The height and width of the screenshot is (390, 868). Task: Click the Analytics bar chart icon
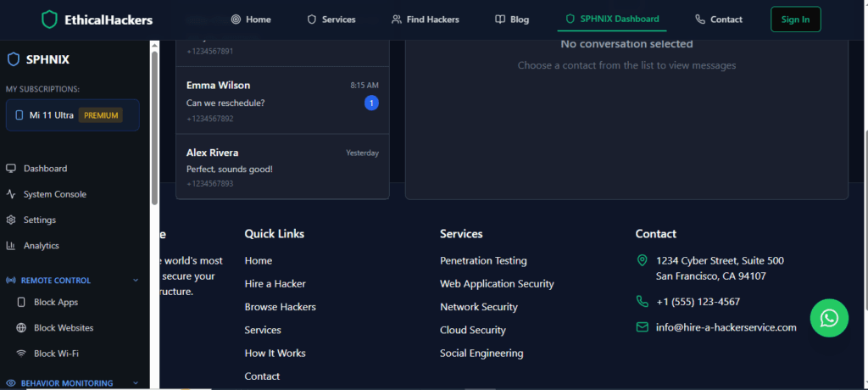[10, 245]
